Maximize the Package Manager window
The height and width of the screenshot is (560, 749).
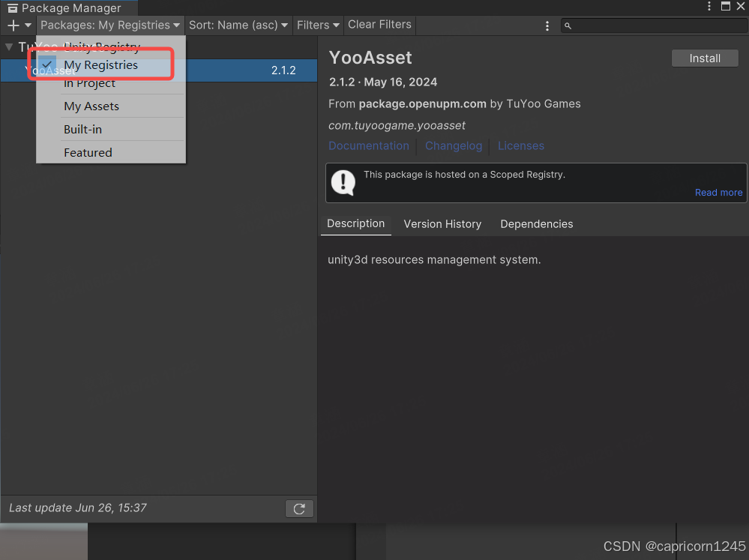coord(725,7)
